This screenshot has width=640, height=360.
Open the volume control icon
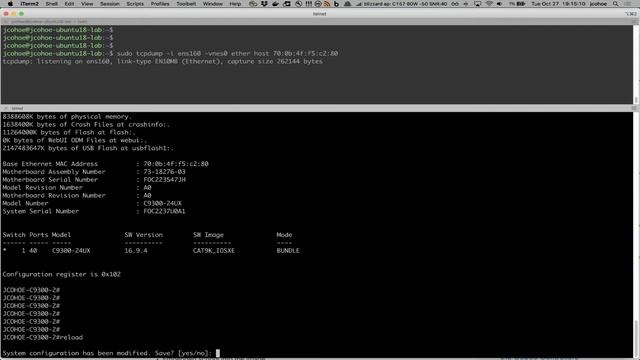pos(500,4)
